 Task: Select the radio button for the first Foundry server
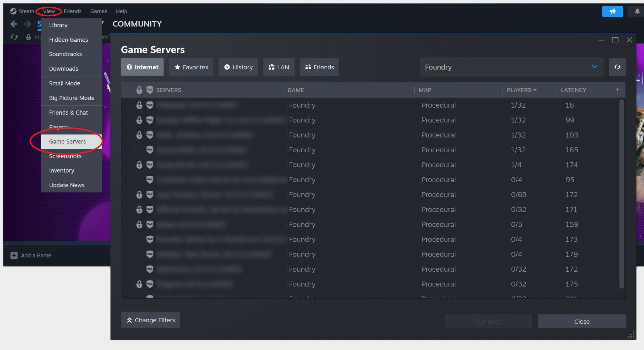(127, 105)
